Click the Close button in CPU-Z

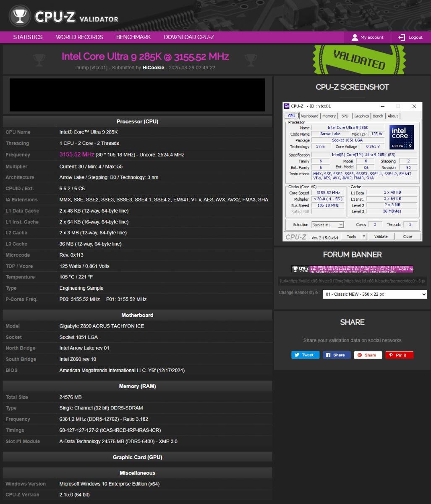[407, 236]
